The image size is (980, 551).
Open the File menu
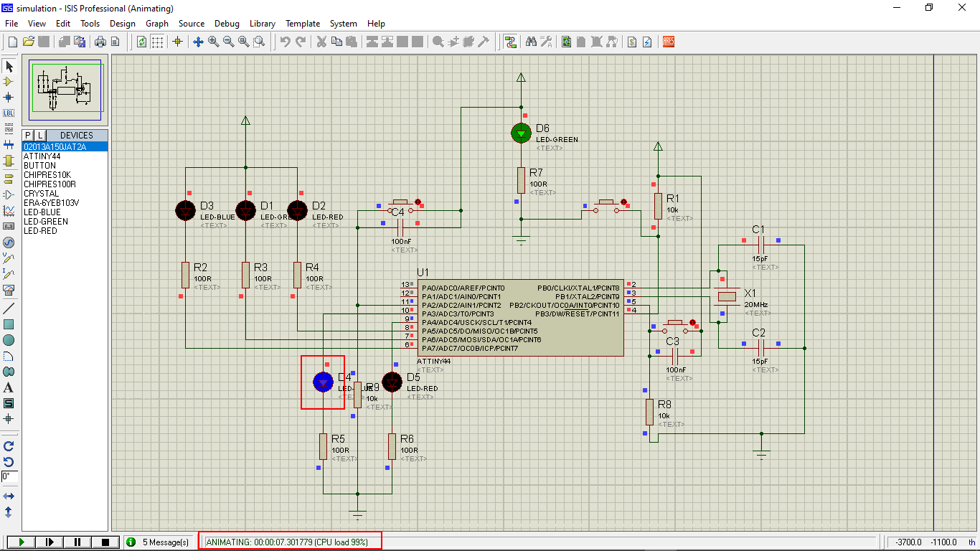pyautogui.click(x=11, y=24)
